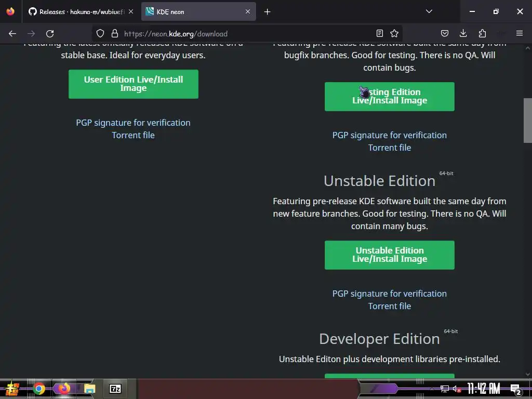Open PGP signature link under Testing Edition
This screenshot has width=532, height=399.
(x=390, y=135)
